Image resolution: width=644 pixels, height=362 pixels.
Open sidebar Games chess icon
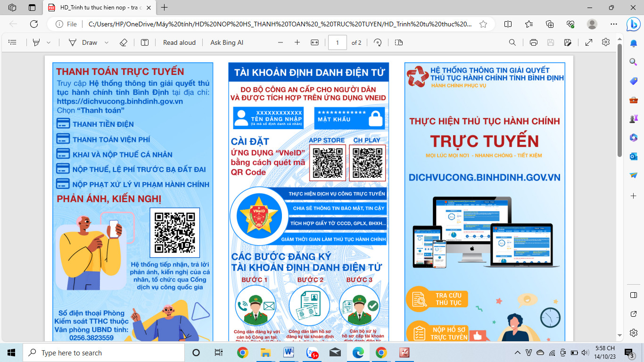(x=634, y=119)
